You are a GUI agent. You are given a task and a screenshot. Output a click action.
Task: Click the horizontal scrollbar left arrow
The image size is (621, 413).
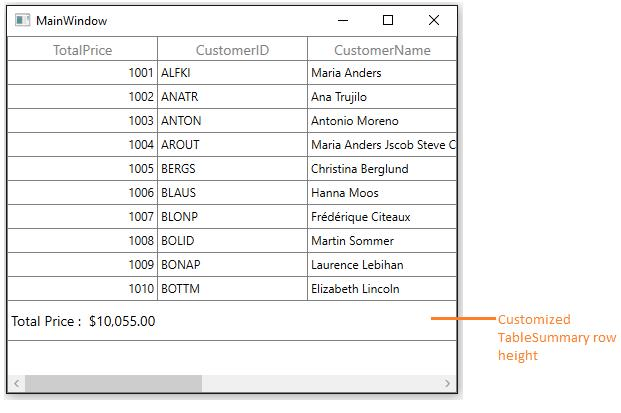coord(17,383)
